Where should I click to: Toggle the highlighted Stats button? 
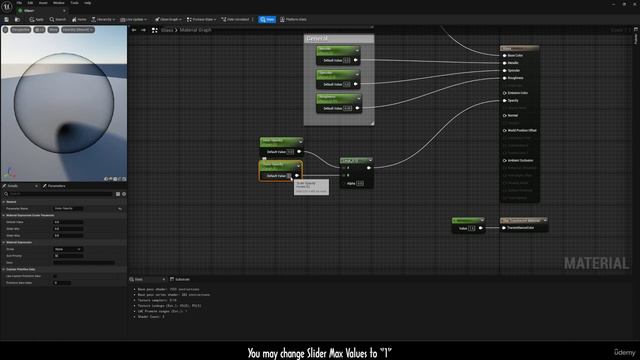pyautogui.click(x=267, y=20)
